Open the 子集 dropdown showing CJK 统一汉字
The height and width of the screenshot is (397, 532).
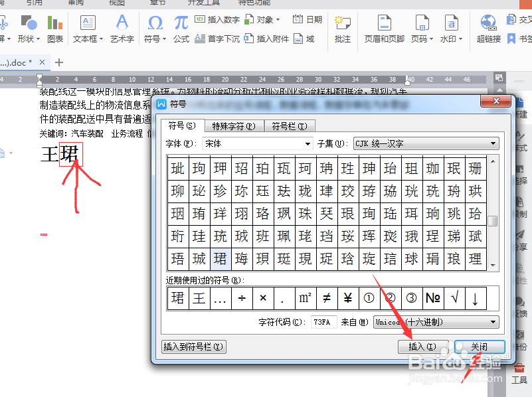493,143
